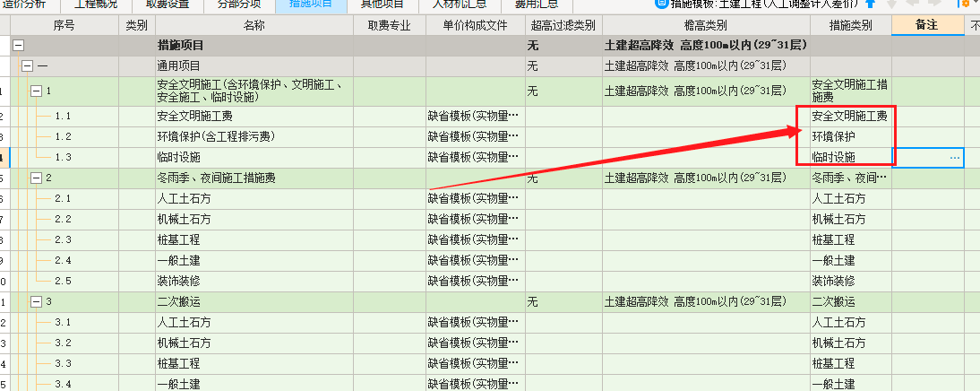
Task: Select 机械土石方 name cell in row 2.2
Action: (x=254, y=220)
